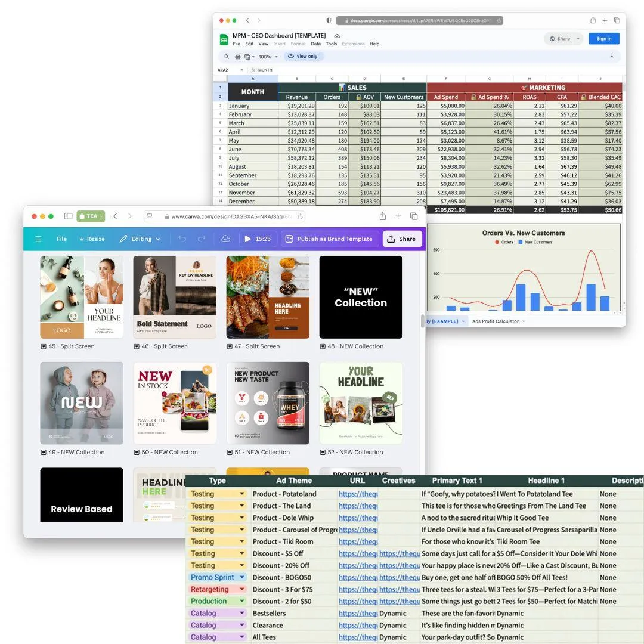Click search icon in Google Sheets toolbar
Image resolution: width=644 pixels, height=644 pixels.
[x=227, y=57]
